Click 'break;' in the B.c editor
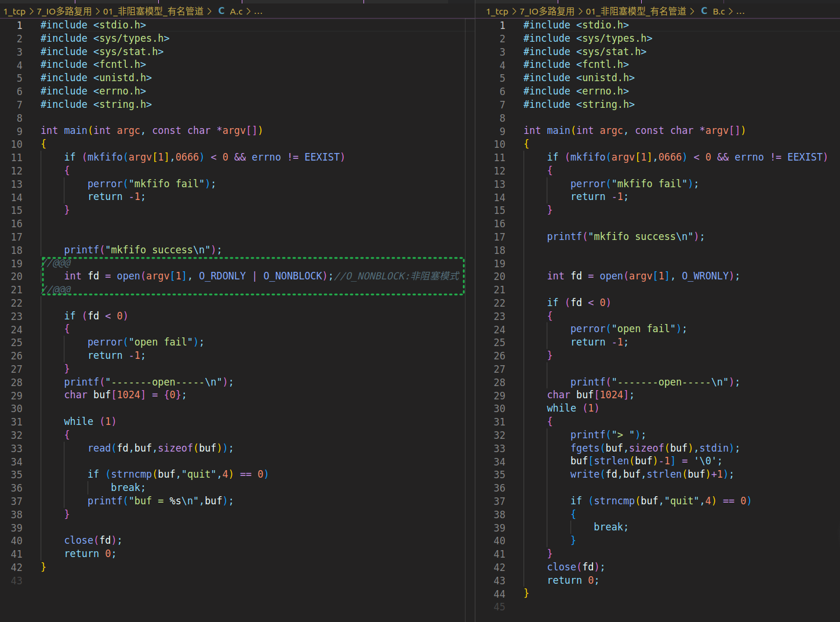The image size is (840, 622). [x=611, y=527]
